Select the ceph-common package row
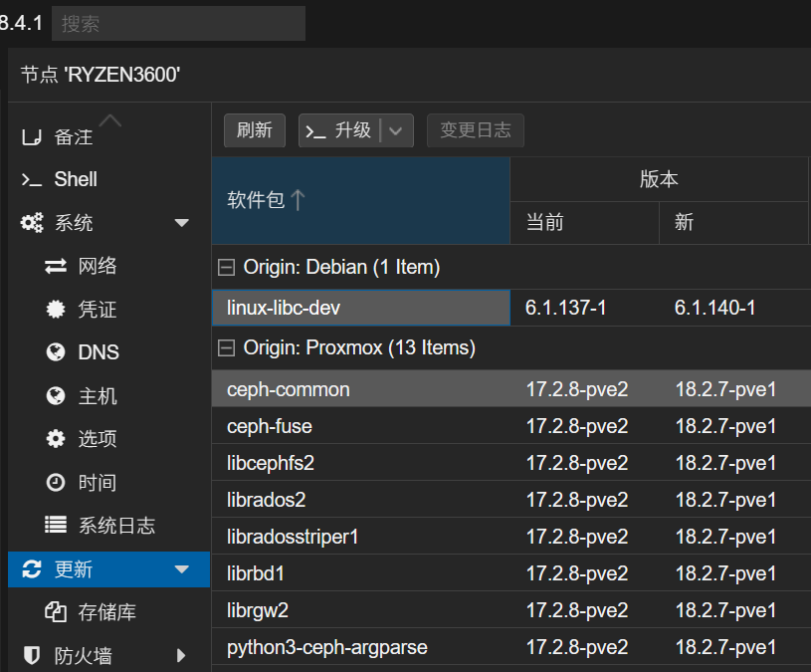The width and height of the screenshot is (811, 672). [x=511, y=388]
